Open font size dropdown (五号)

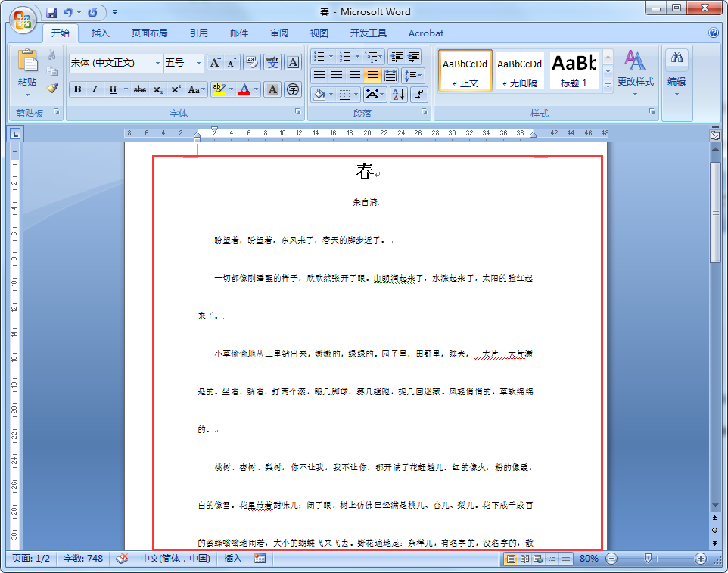(x=199, y=63)
